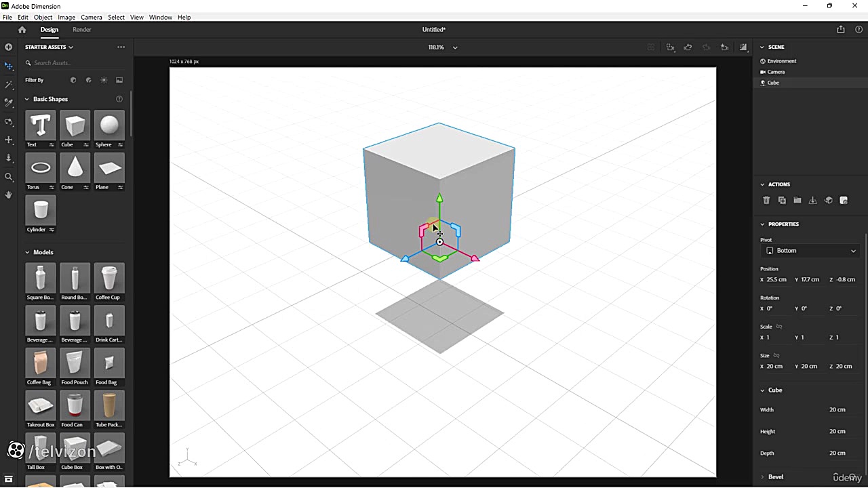Select the Magic Wand tool
868x488 pixels.
point(9,85)
